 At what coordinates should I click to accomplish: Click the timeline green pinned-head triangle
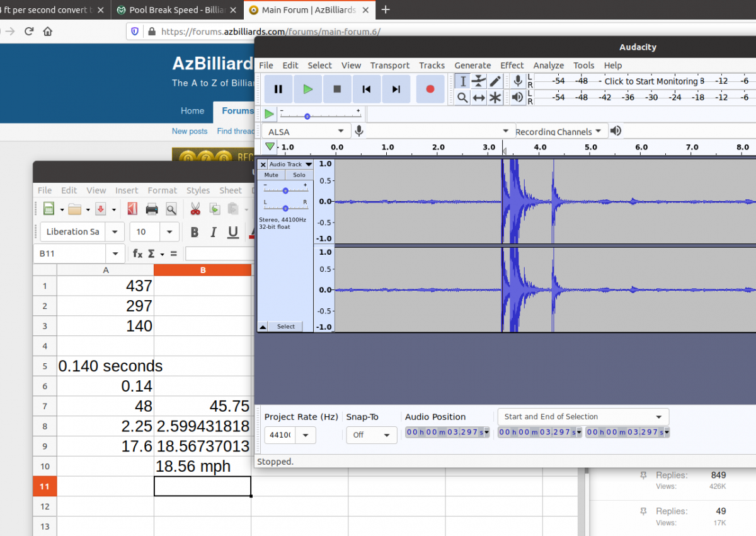(x=270, y=146)
